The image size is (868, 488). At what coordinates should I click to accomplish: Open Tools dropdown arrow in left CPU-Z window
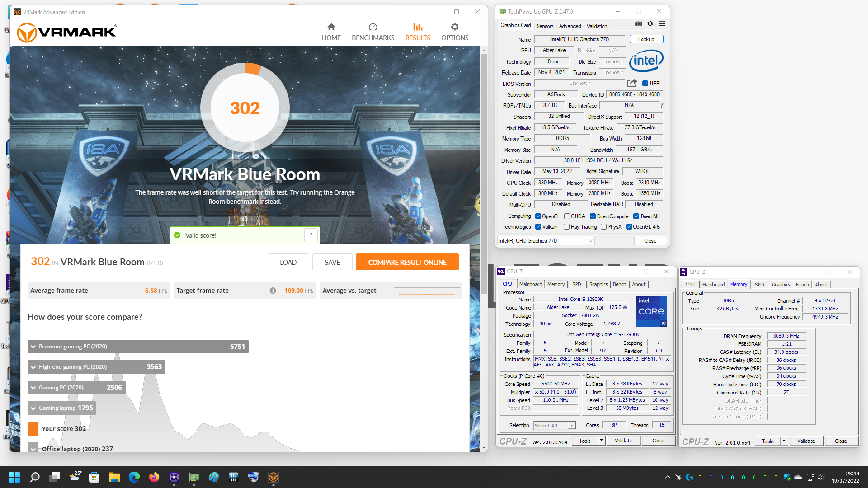tap(601, 441)
